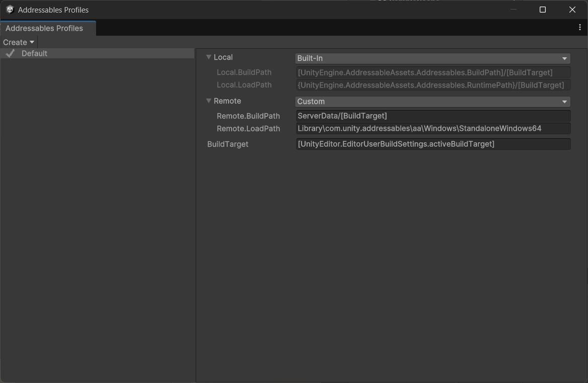Open the Local Built-In dropdown
588x383 pixels.
433,58
